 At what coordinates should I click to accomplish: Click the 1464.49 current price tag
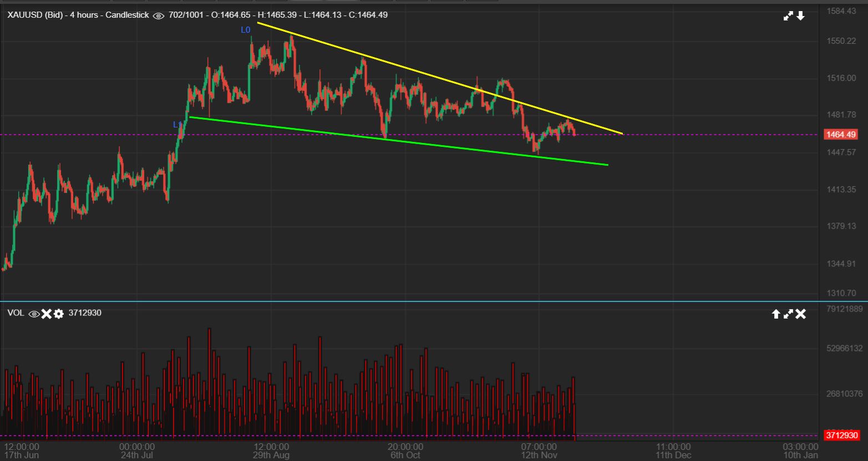[841, 135]
